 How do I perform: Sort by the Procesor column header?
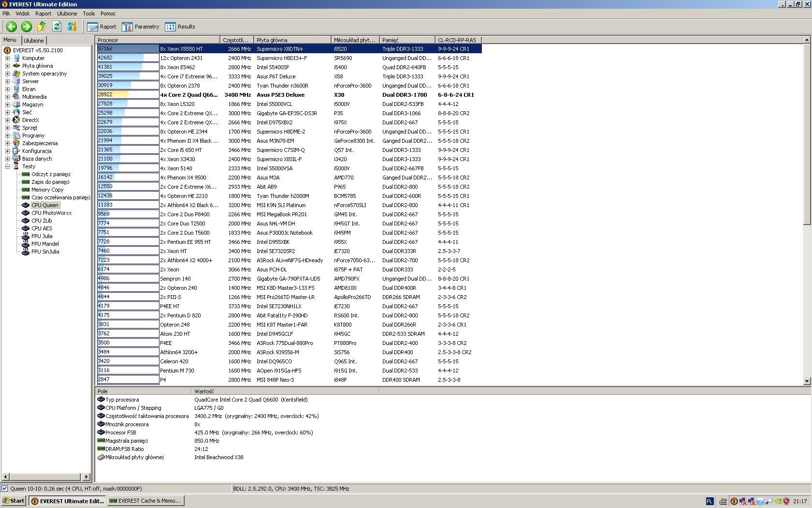click(158, 40)
